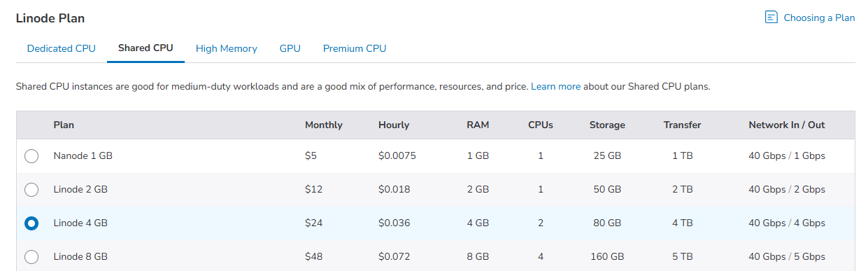Click the Nanode 1 GB plan name
Image resolution: width=868 pixels, height=271 pixels.
tap(83, 155)
